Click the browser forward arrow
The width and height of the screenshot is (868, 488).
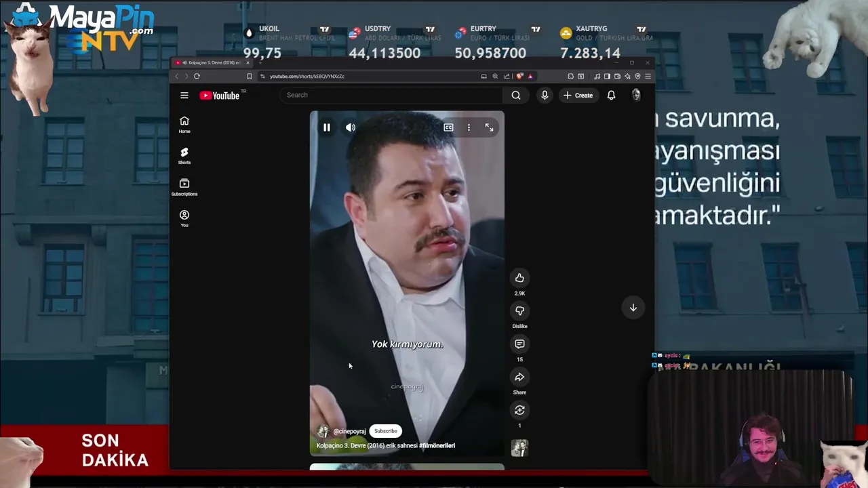(186, 77)
